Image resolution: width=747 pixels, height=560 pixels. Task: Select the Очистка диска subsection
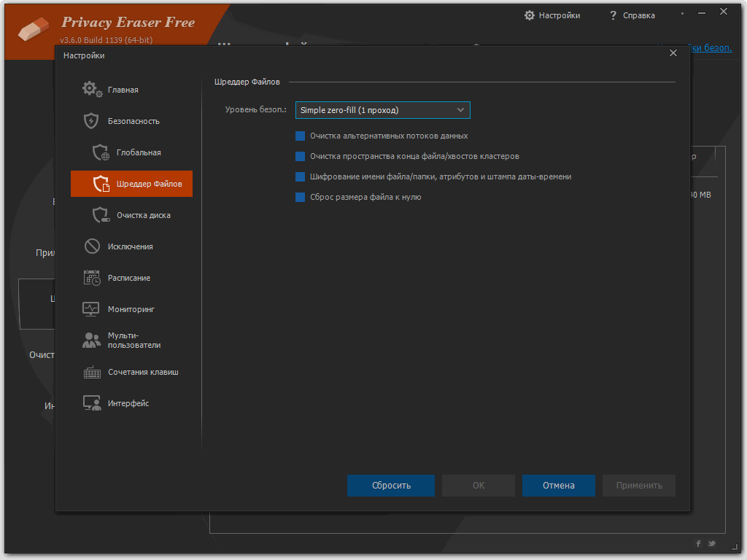(x=131, y=215)
